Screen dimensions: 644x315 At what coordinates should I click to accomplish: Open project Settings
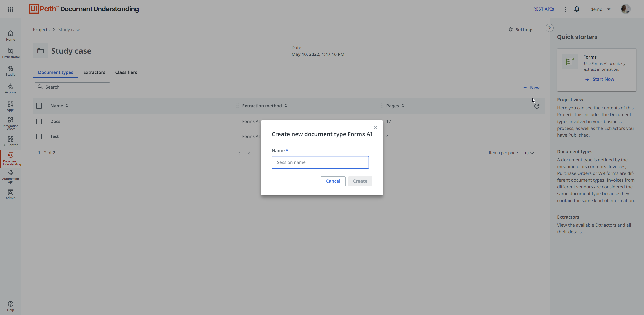pos(521,30)
